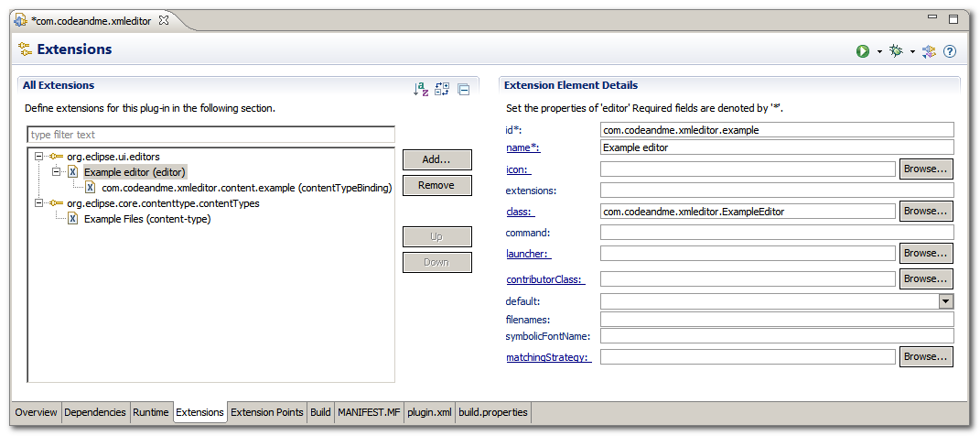980x436 pixels.
Task: Open the contributorClass: hyperlink label
Action: click(x=545, y=279)
